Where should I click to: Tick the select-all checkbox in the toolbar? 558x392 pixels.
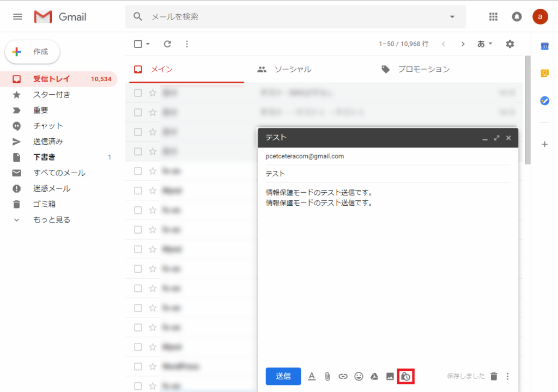click(138, 44)
